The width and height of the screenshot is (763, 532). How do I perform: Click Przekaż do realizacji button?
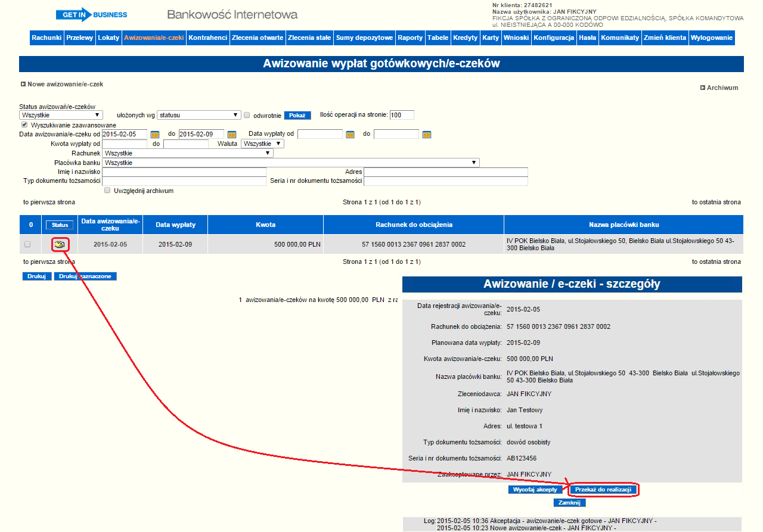click(603, 490)
